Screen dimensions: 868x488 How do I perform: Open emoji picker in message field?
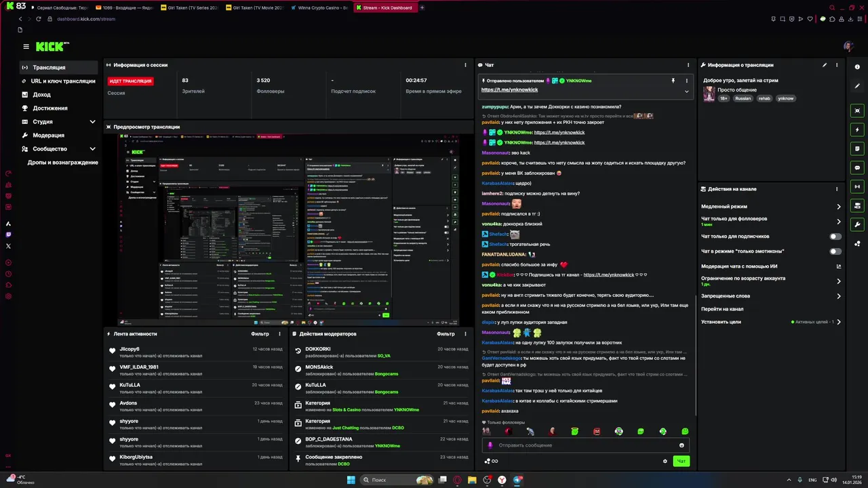[682, 445]
